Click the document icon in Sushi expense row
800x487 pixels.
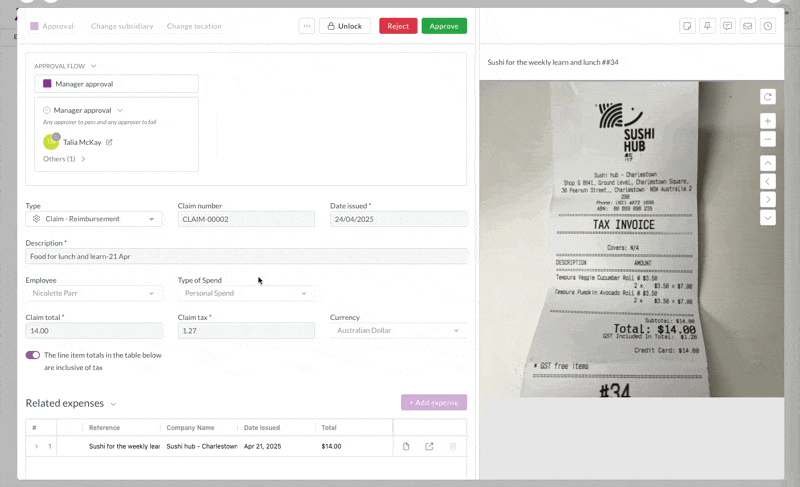point(406,446)
